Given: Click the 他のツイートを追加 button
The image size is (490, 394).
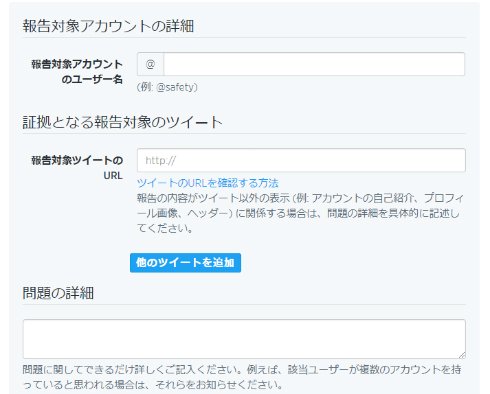Looking at the screenshot, I should tap(185, 263).
